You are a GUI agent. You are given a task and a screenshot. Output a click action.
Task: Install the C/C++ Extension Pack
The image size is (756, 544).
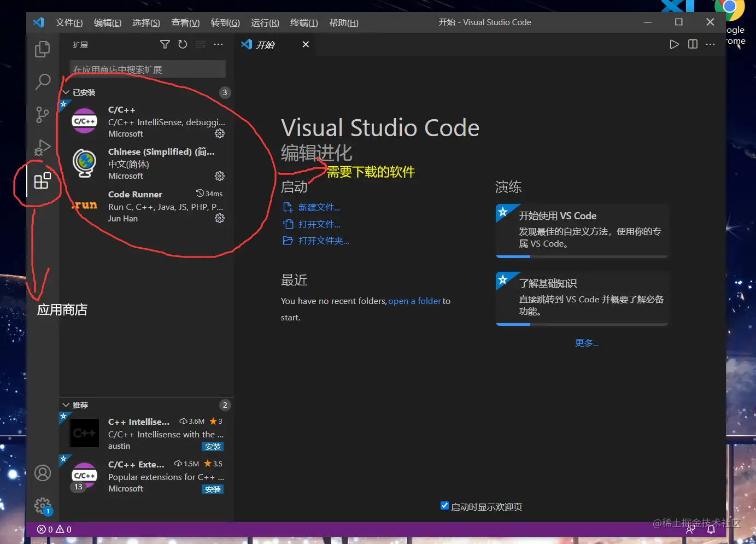(x=213, y=489)
